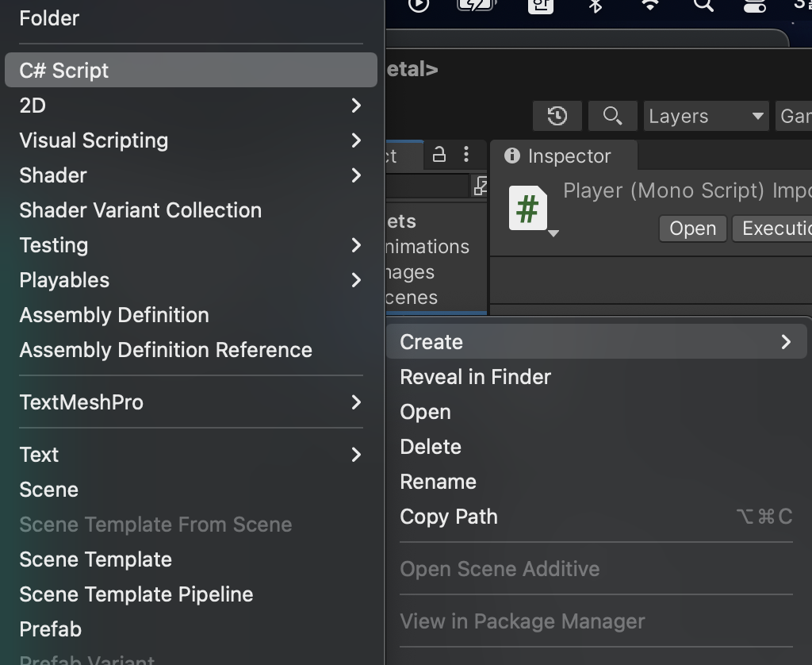812x665 pixels.
Task: Switch to the Inspector tab
Action: click(563, 156)
